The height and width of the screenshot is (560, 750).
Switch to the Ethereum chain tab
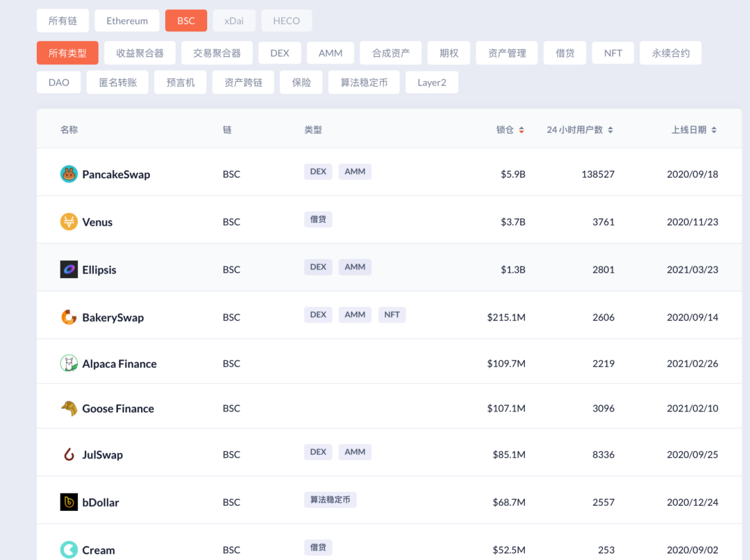pos(126,20)
